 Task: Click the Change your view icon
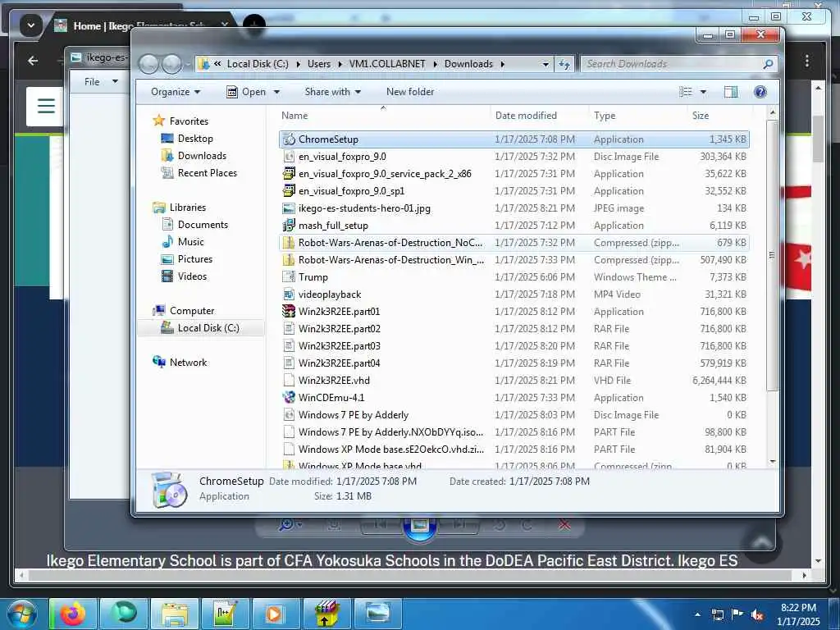click(x=686, y=92)
